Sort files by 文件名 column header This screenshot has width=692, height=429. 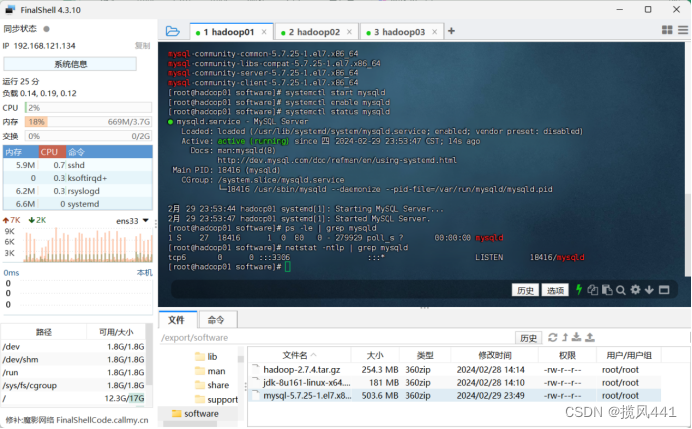299,355
